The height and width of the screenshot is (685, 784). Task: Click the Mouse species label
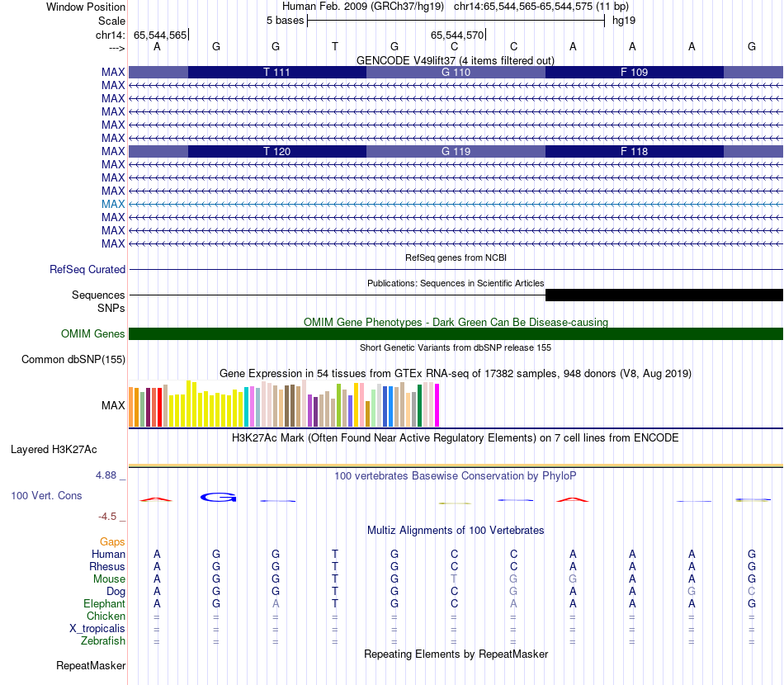click(x=109, y=579)
